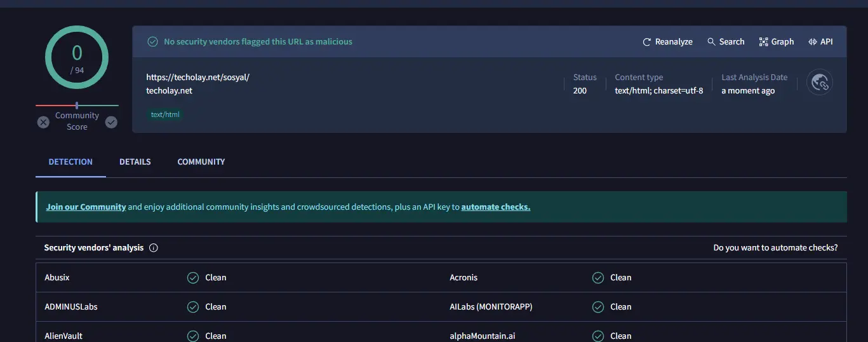Click the Clean check icon for AlienVault

(x=193, y=336)
